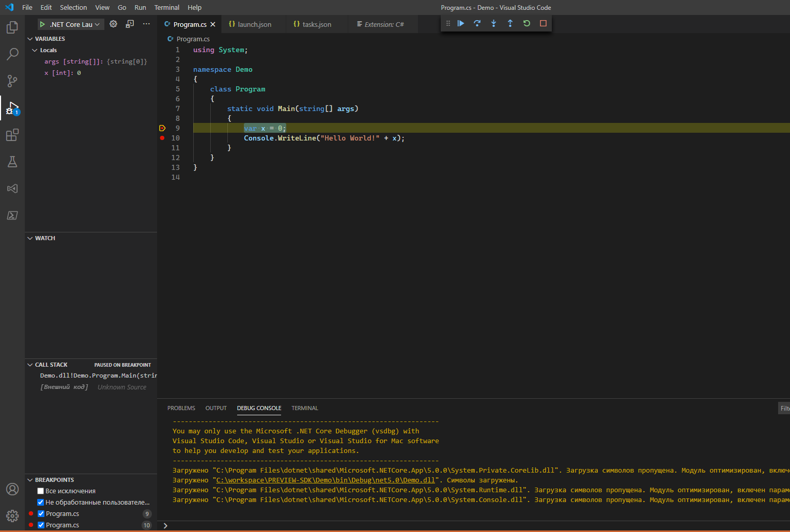This screenshot has height=532, width=790.
Task: Toggle the 'Все исключения' breakpoint checkbox
Action: click(x=40, y=491)
